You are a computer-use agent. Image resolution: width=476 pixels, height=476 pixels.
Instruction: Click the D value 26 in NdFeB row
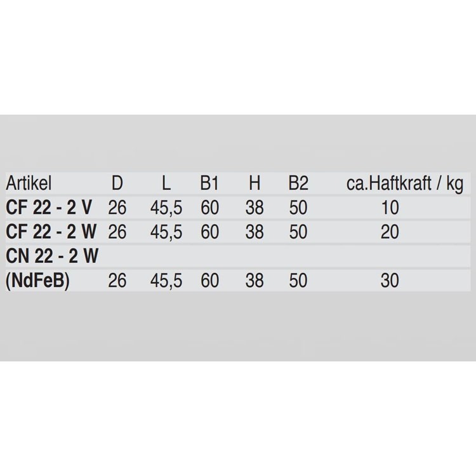tap(117, 281)
